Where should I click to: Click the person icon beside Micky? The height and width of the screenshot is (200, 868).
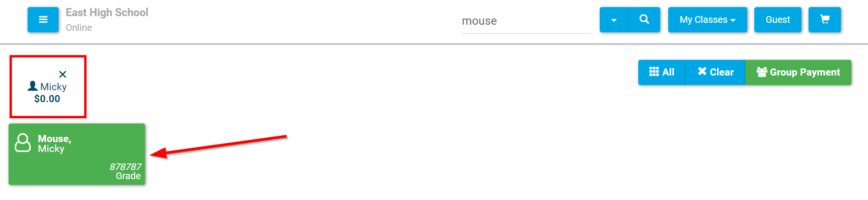click(32, 86)
